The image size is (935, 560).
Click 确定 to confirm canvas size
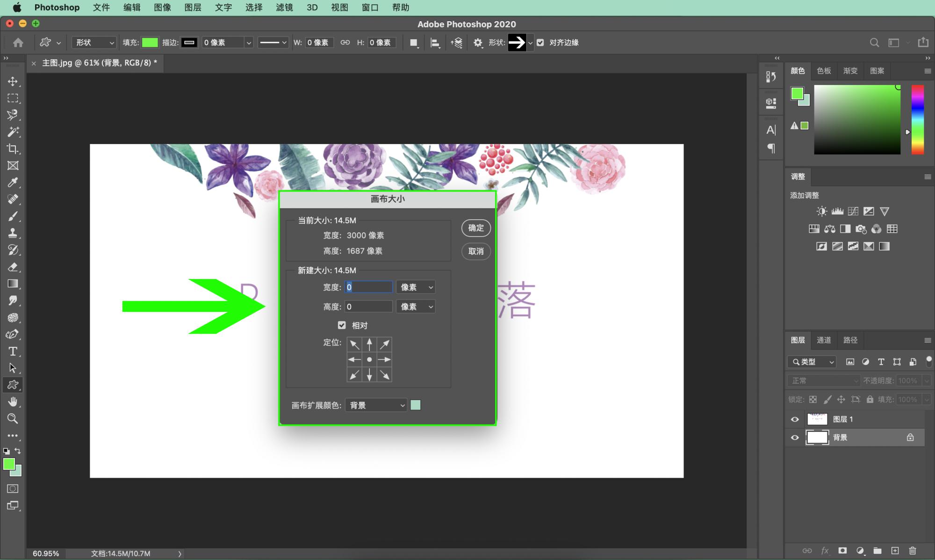pos(476,227)
